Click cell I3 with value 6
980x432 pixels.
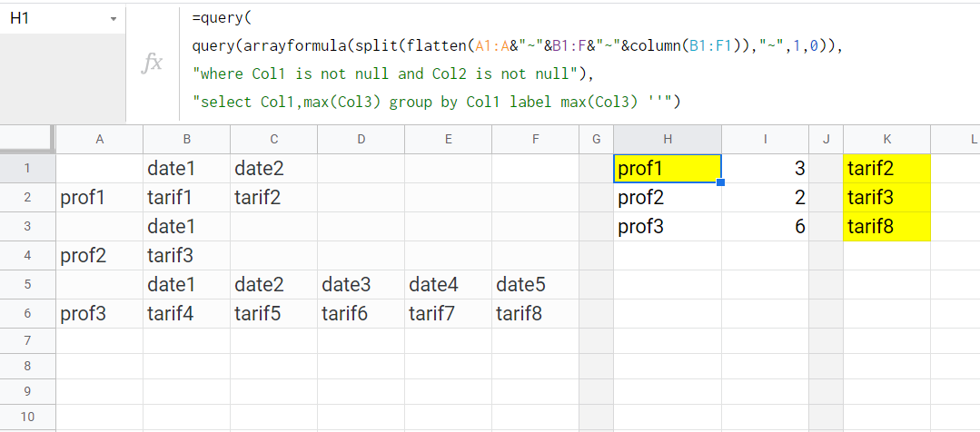click(765, 227)
